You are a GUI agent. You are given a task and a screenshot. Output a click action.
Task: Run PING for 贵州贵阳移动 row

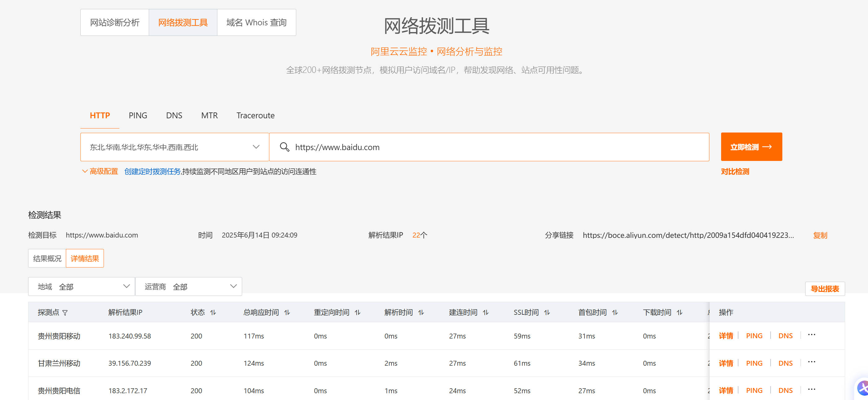coord(754,336)
